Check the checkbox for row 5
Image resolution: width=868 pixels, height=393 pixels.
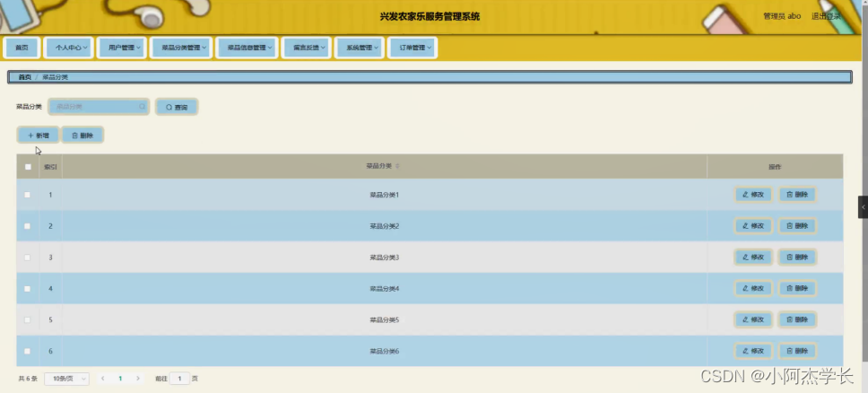click(27, 319)
